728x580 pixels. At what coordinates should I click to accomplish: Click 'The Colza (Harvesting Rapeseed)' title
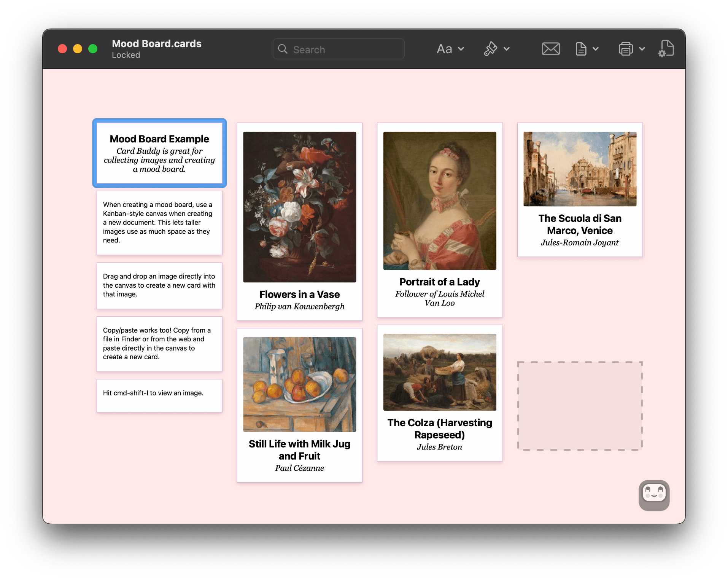click(x=440, y=429)
